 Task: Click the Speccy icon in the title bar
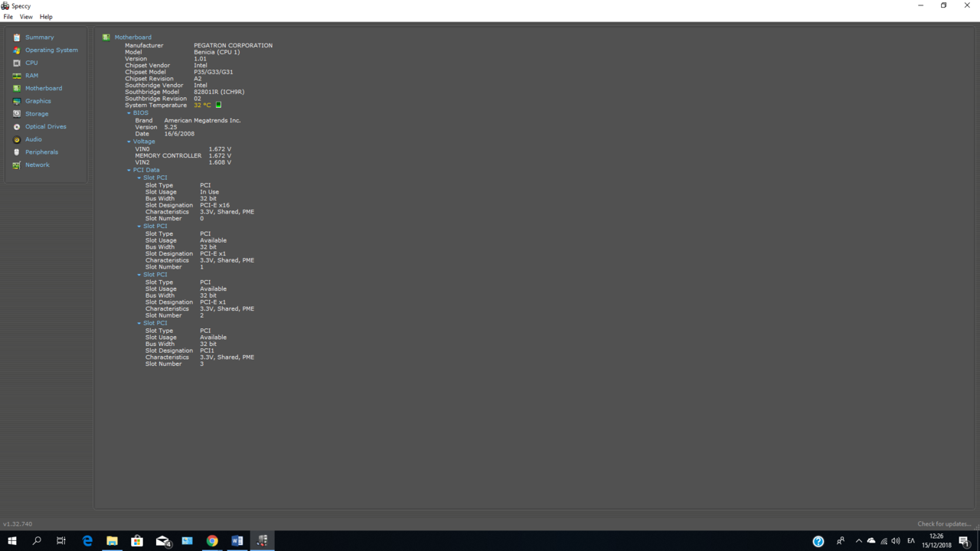pyautogui.click(x=5, y=5)
